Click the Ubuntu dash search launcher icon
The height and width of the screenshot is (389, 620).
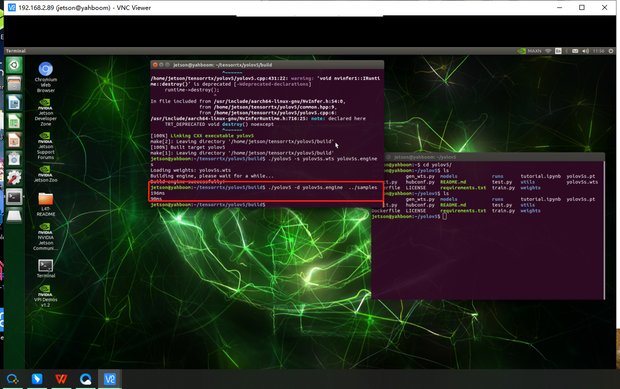[14, 65]
